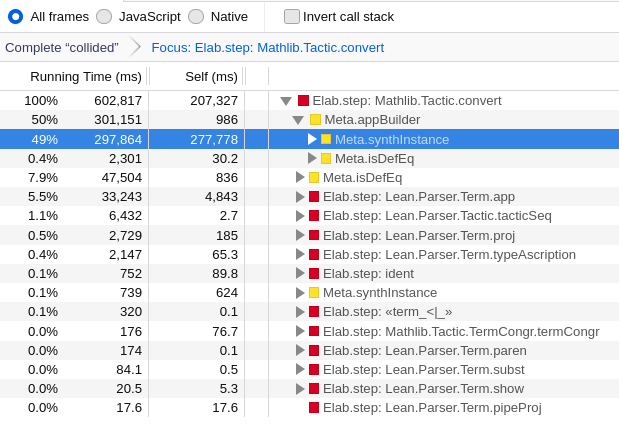Click the Focus: Elab.step: Mathlib.Tactic.convert breadcrumb
619x440 pixels.
coord(268,48)
